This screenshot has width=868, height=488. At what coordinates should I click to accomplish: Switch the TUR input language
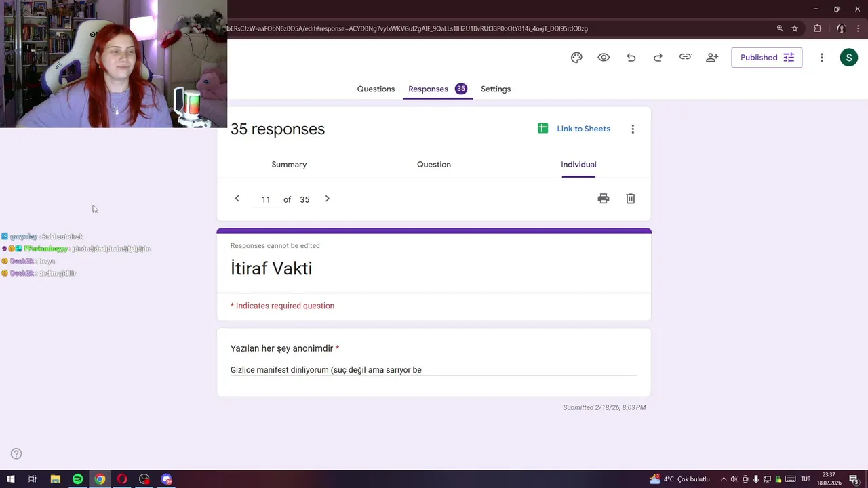pos(806,479)
